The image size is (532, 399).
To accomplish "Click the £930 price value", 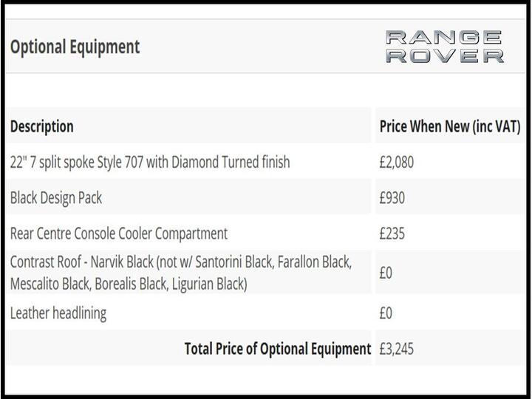I will [392, 197].
